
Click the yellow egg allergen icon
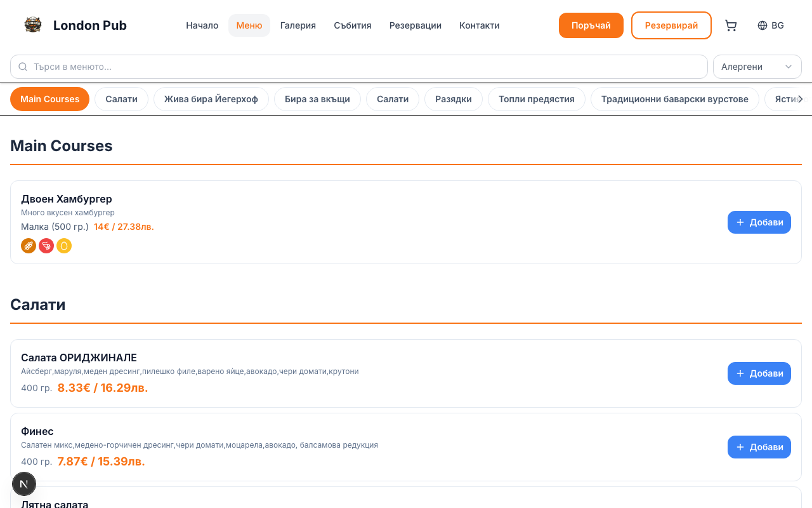point(64,246)
